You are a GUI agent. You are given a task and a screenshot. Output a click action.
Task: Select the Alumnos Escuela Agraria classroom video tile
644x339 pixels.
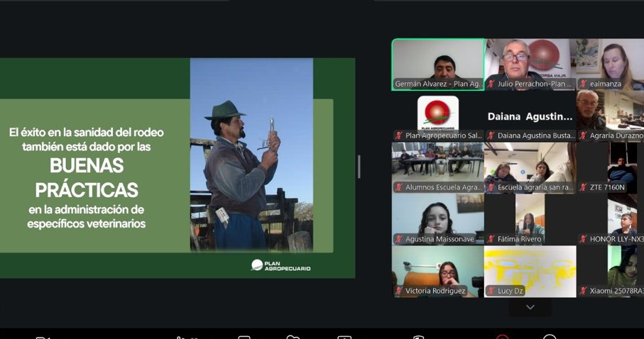point(438,168)
